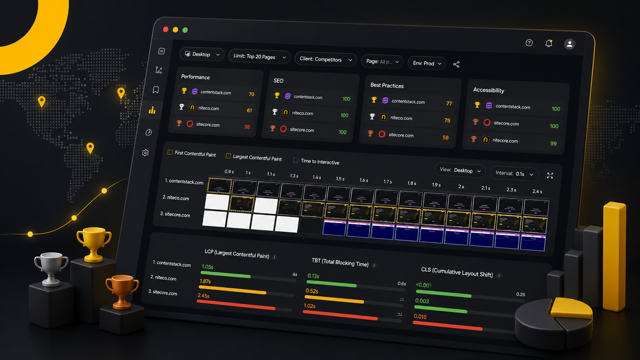Select niteco.com row in Performance card

coord(216,109)
